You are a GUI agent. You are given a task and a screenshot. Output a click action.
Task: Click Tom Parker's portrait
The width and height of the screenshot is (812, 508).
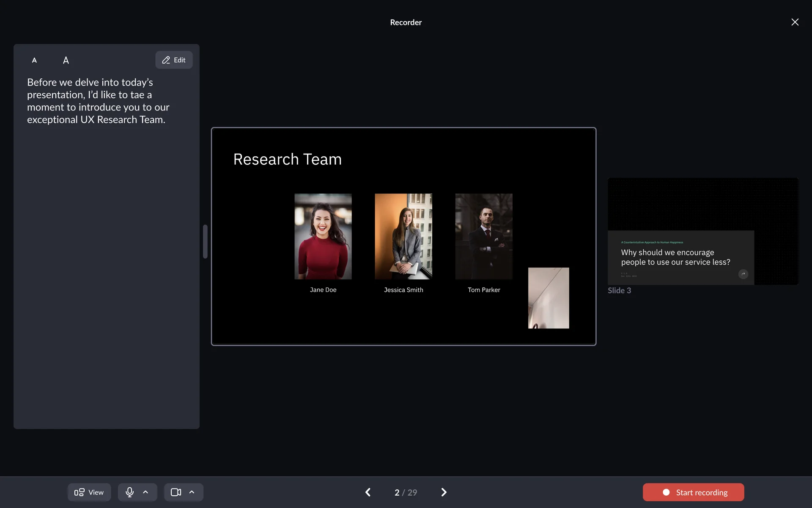484,236
